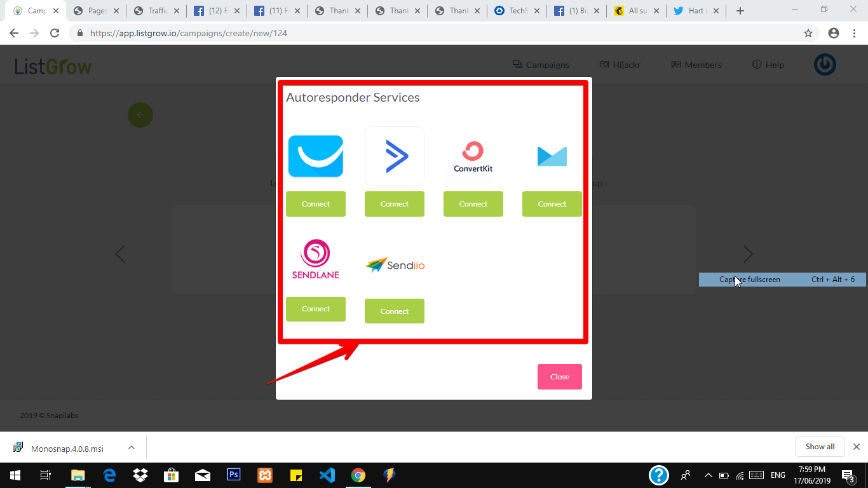Click the green back arrow circle
The image size is (868, 488).
tap(140, 115)
